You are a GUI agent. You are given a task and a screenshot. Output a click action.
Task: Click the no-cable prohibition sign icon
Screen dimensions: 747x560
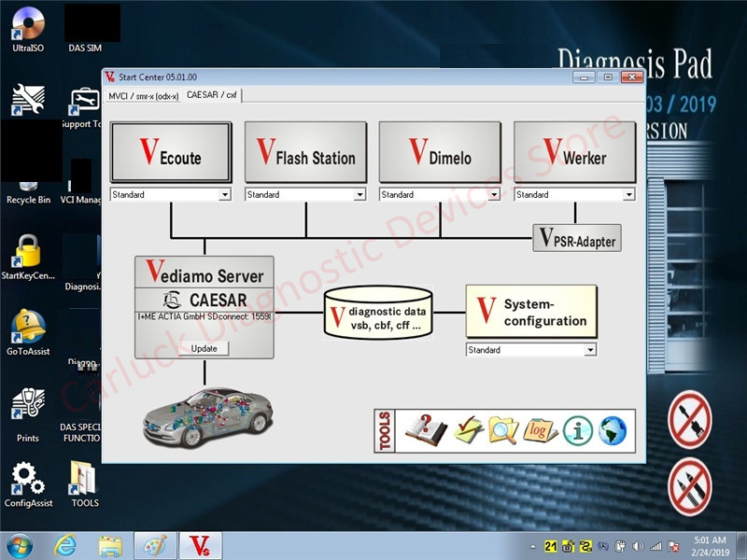689,419
